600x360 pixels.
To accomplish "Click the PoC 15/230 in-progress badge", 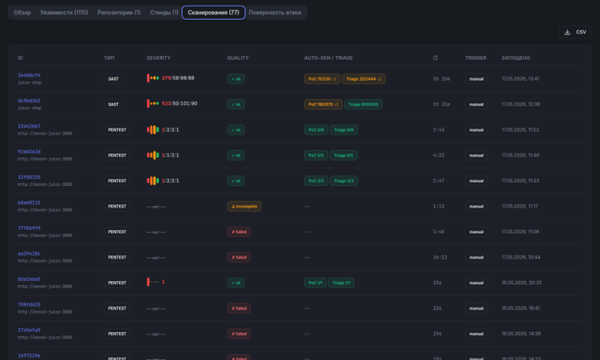I will coord(322,79).
